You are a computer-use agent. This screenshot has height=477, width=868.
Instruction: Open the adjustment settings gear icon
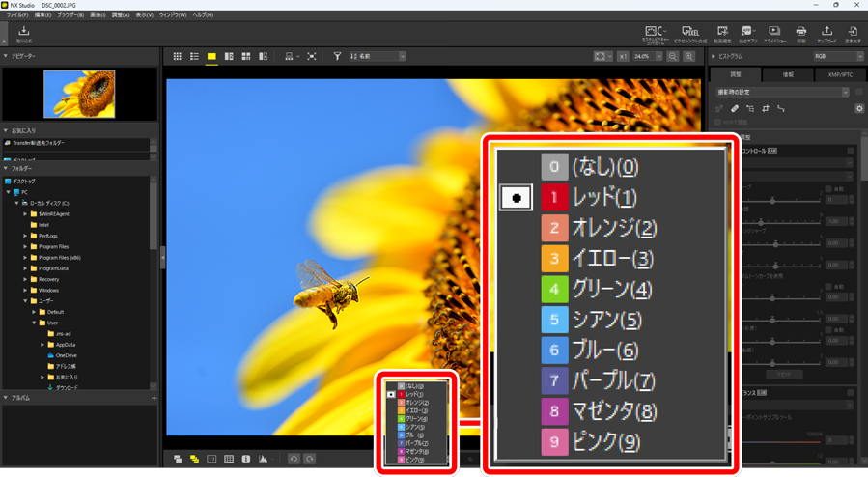(x=859, y=109)
